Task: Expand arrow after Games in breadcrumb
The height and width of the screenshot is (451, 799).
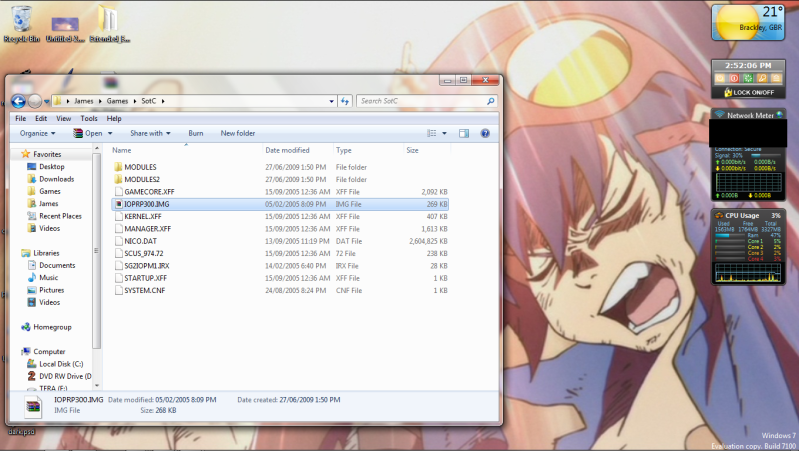Action: [135, 101]
